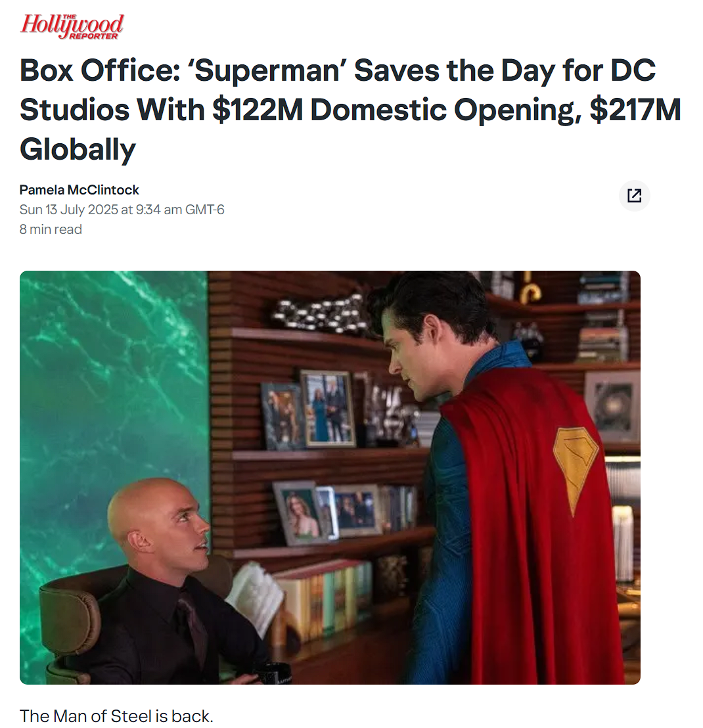The width and height of the screenshot is (703, 728).
Task: Click the Superman box office headline
Action: point(350,110)
